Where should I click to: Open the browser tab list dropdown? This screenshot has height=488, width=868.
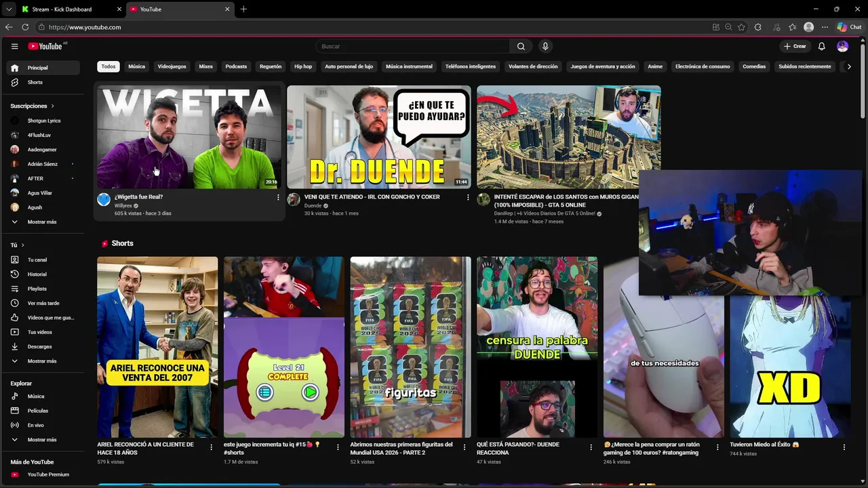tap(8, 9)
